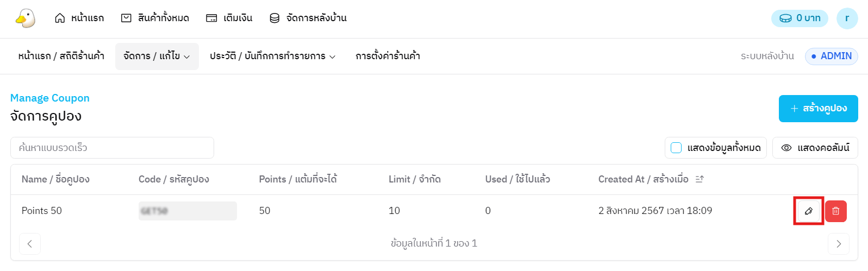868x271 pixels.
Task: Click the Created At sort icon
Action: [700, 179]
